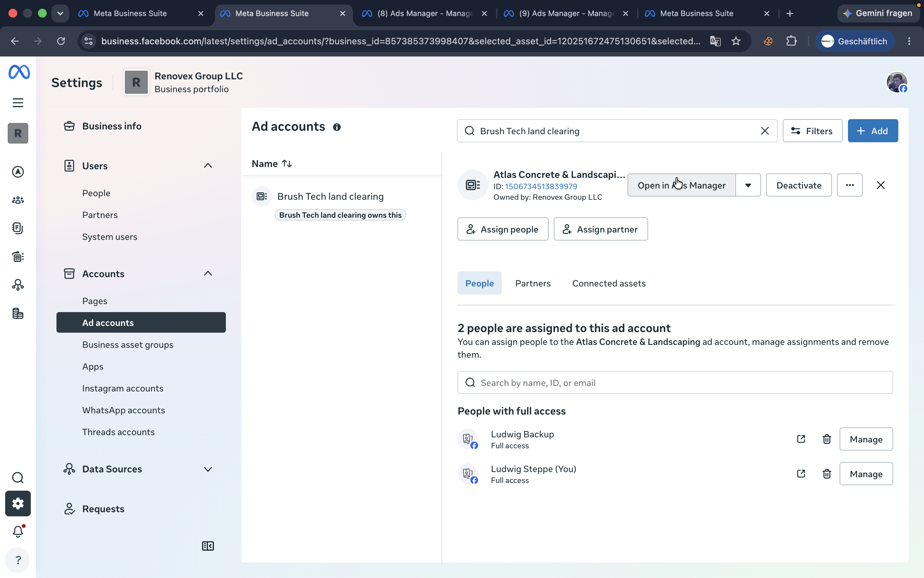Screen dimensions: 924x578
Task: Click Assign people button
Action: tap(503, 229)
